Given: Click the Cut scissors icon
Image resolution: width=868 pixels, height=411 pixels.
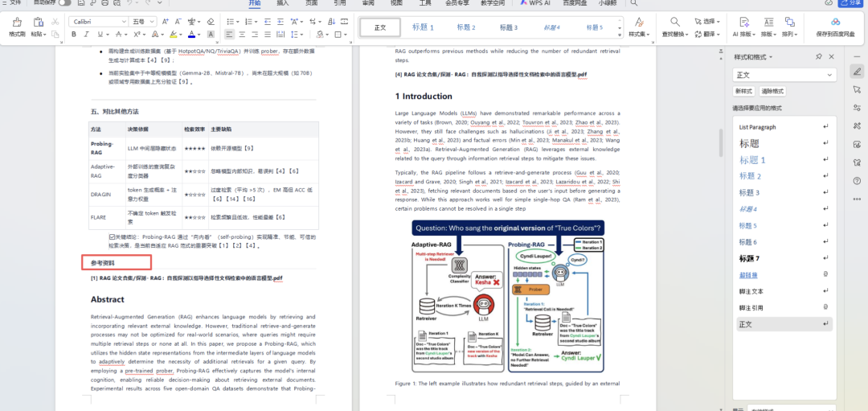Looking at the screenshot, I should point(55,22).
